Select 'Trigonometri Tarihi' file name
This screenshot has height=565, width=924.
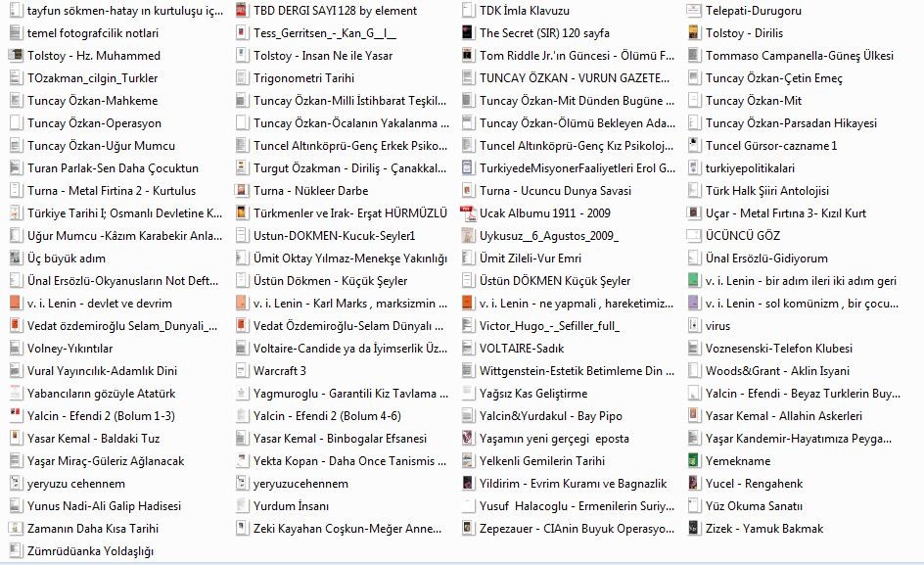coord(303,78)
